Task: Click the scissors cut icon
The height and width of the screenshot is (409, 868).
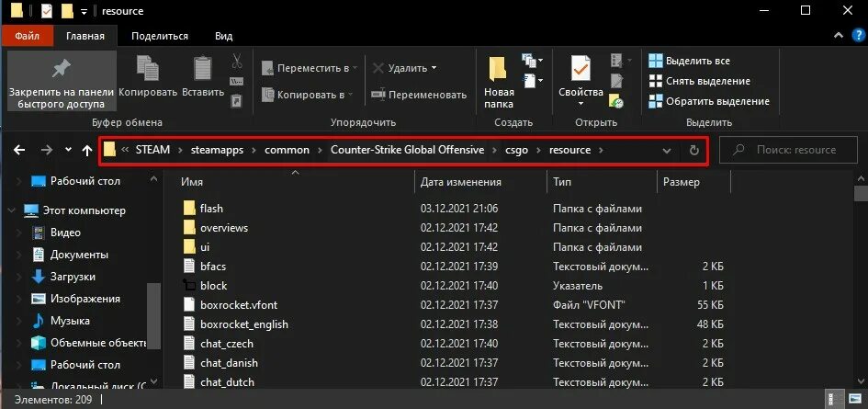Action: click(x=237, y=61)
